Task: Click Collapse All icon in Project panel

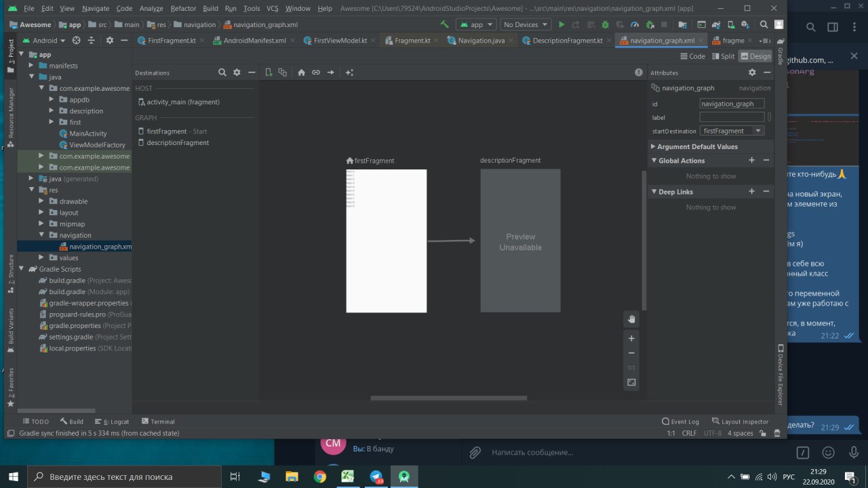Action: (x=92, y=41)
